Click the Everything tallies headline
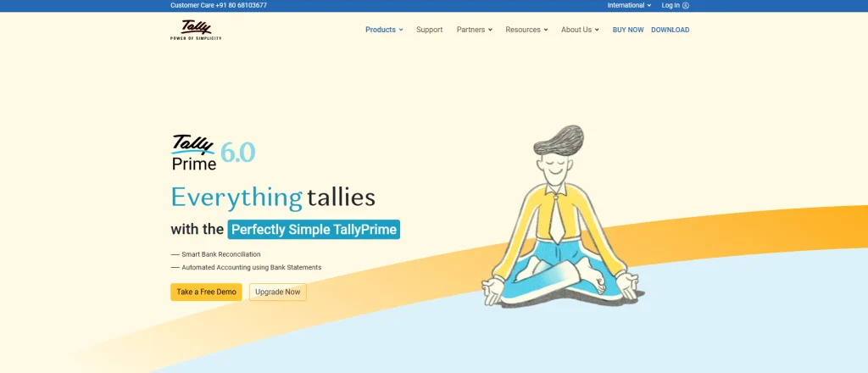 pyautogui.click(x=273, y=198)
